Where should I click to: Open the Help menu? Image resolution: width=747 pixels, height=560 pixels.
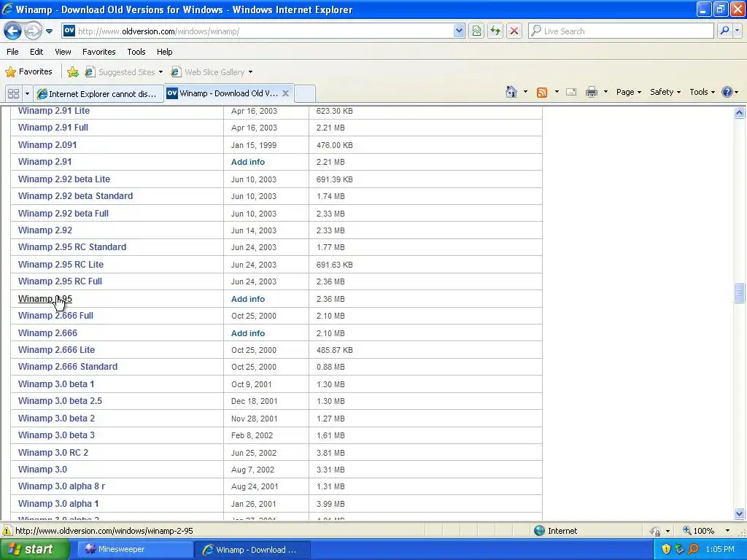(165, 52)
